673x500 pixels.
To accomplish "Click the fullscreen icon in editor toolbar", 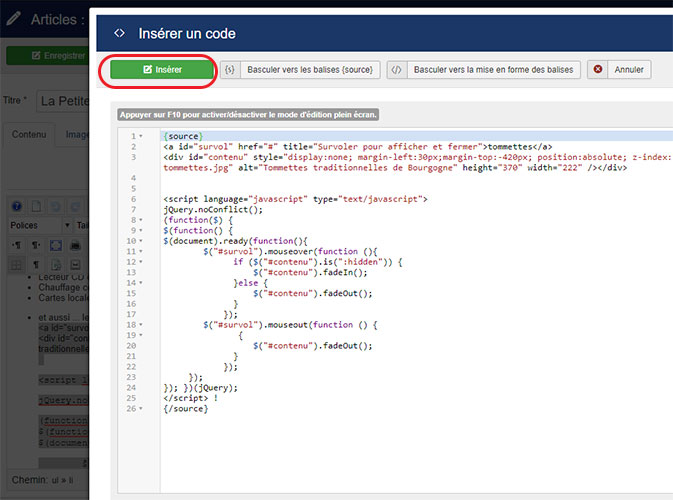I will (x=56, y=245).
